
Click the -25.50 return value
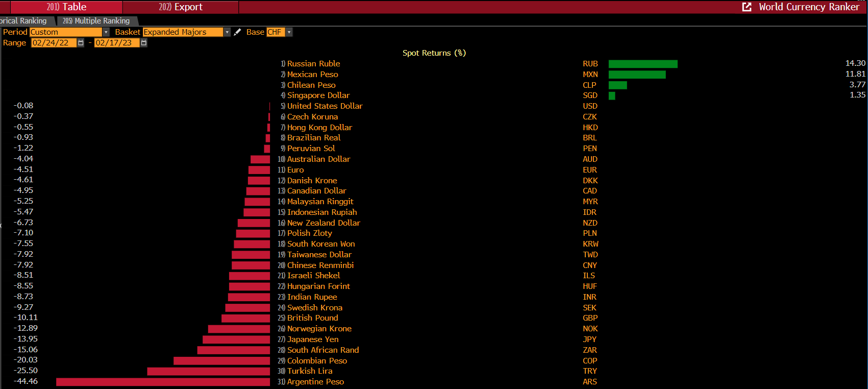click(x=26, y=371)
